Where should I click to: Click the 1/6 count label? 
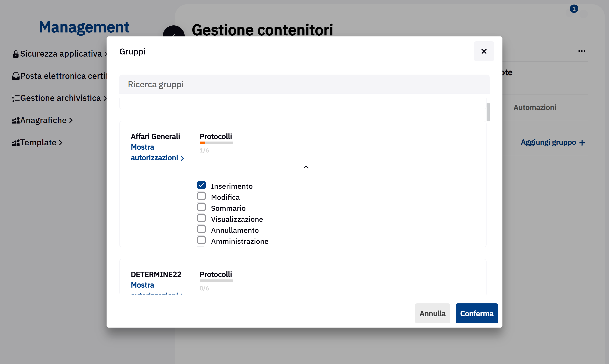pos(204,150)
